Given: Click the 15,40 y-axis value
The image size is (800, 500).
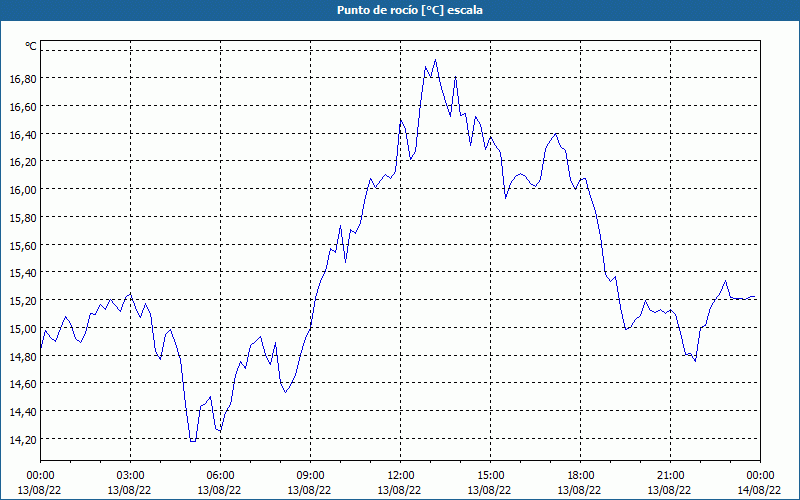Looking at the screenshot, I should coord(23,273).
